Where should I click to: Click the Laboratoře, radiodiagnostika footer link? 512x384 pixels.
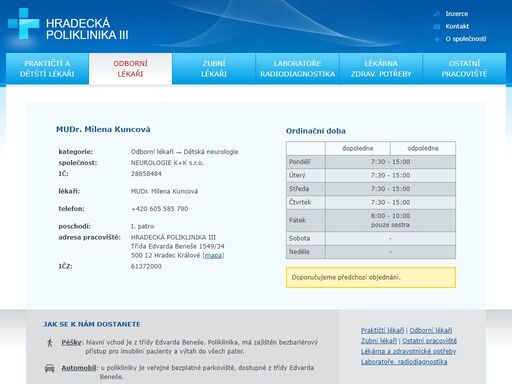[404, 362]
